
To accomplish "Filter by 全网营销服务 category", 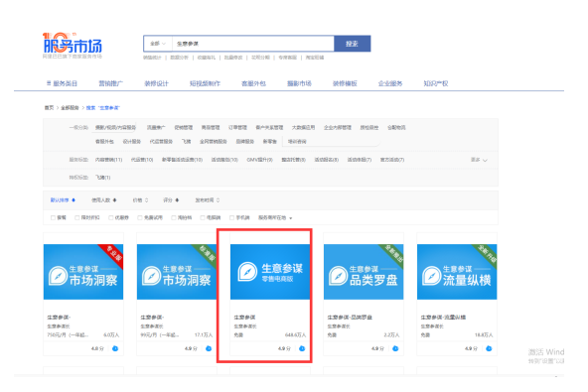I will pyautogui.click(x=213, y=141).
